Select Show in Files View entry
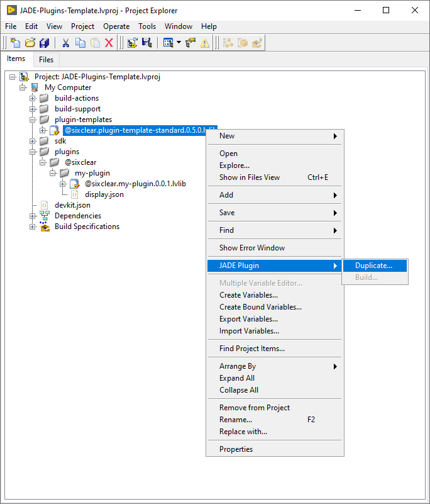 [275, 177]
